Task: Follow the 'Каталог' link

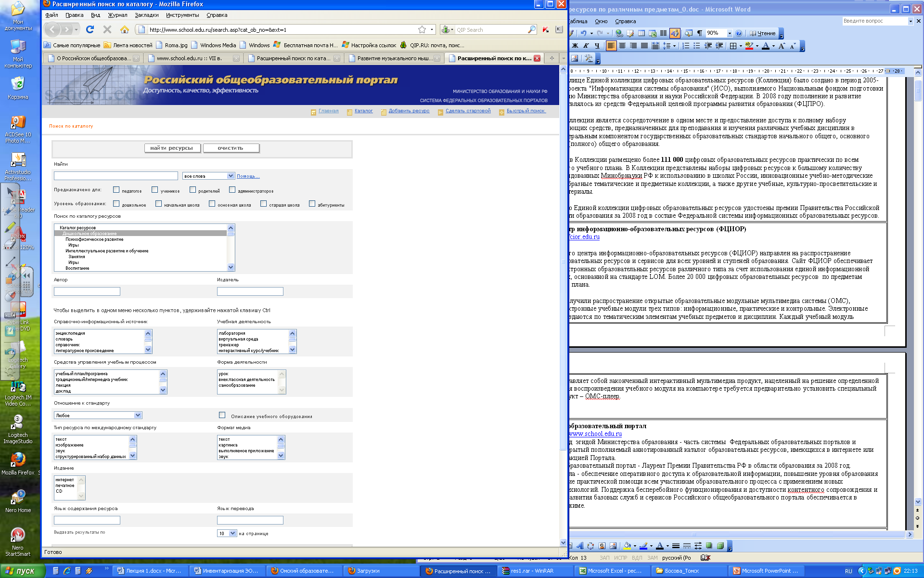Action: click(363, 111)
